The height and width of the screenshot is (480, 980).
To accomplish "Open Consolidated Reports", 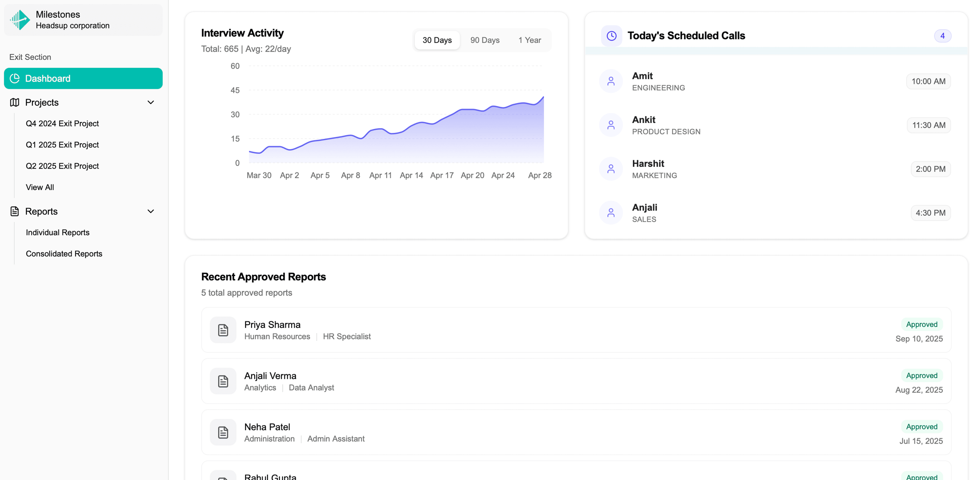I will click(x=64, y=254).
